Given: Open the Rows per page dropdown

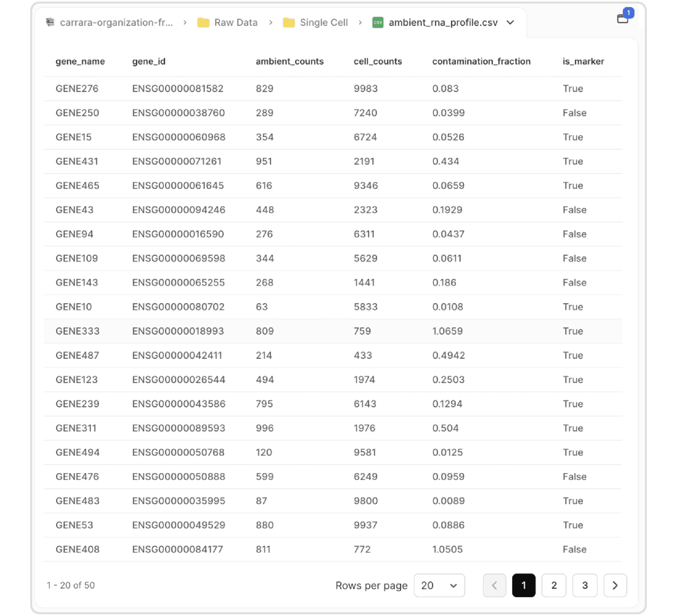Looking at the screenshot, I should tap(439, 585).
